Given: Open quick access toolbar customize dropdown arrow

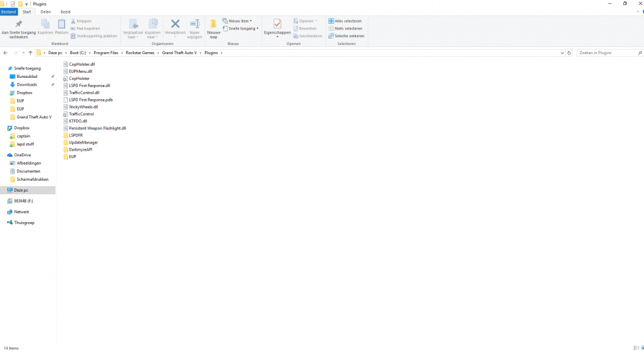Looking at the screenshot, I should [x=26, y=4].
